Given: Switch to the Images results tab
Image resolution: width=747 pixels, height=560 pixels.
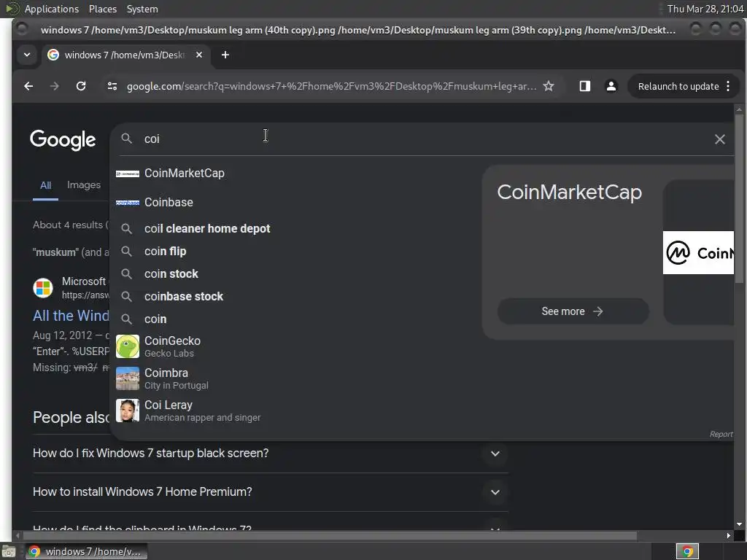Looking at the screenshot, I should 84,184.
